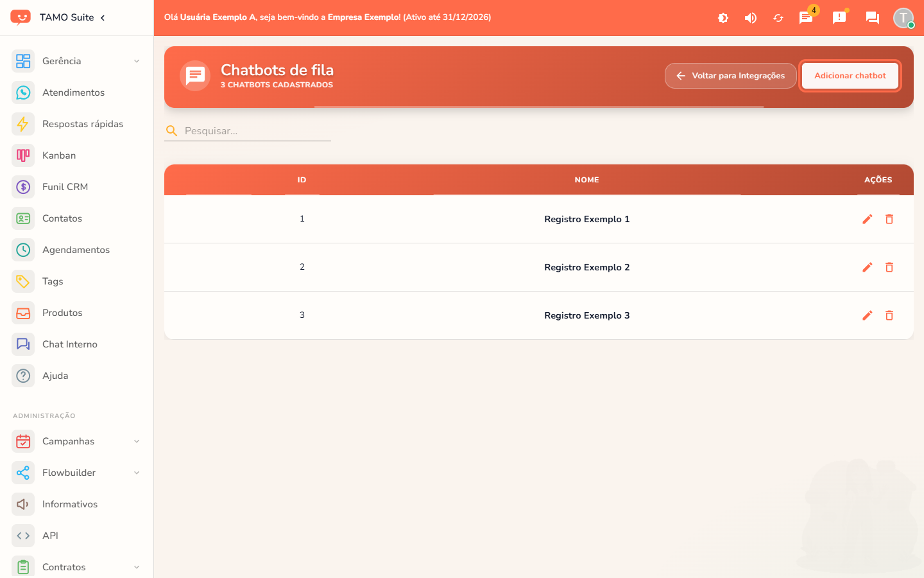The width and height of the screenshot is (924, 578).
Task: Open the Ajuda help item
Action: [x=77, y=376]
